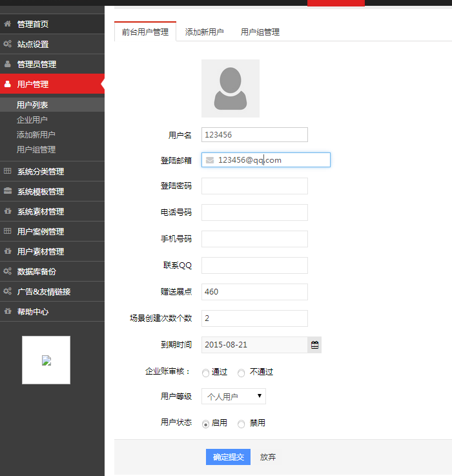Open the 用户等级 dropdown
452x476 pixels.
coord(234,396)
